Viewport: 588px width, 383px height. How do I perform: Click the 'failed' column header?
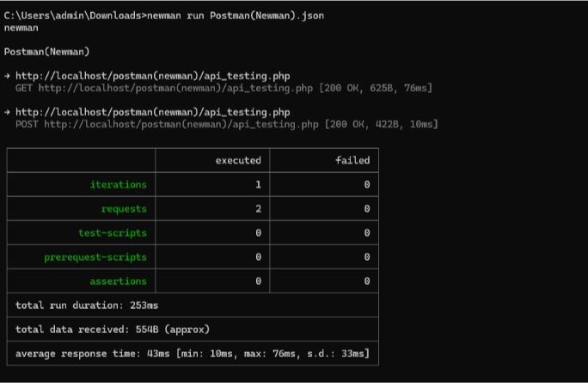pos(352,160)
